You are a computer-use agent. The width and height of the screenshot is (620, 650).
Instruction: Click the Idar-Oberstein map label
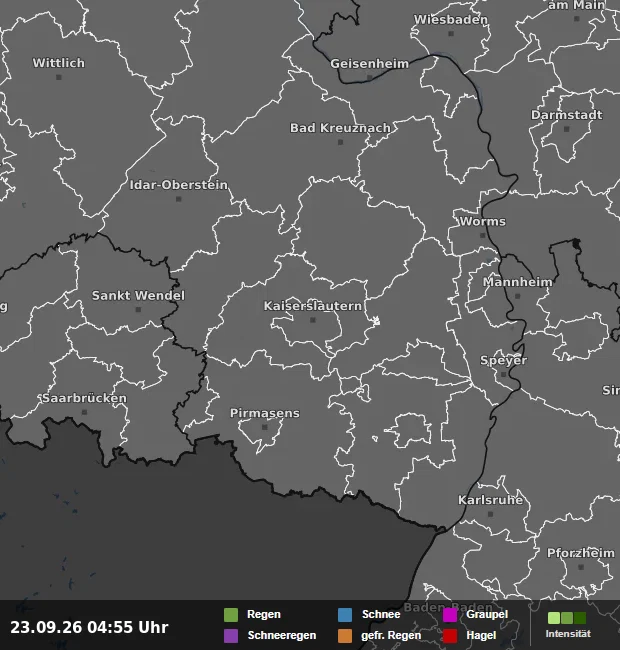(x=179, y=185)
